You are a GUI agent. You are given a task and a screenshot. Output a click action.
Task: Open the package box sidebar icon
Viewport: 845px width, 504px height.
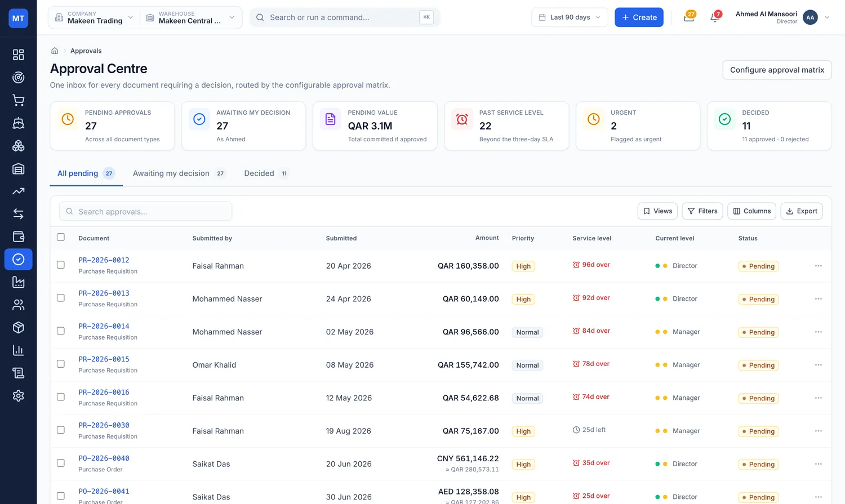point(18,327)
